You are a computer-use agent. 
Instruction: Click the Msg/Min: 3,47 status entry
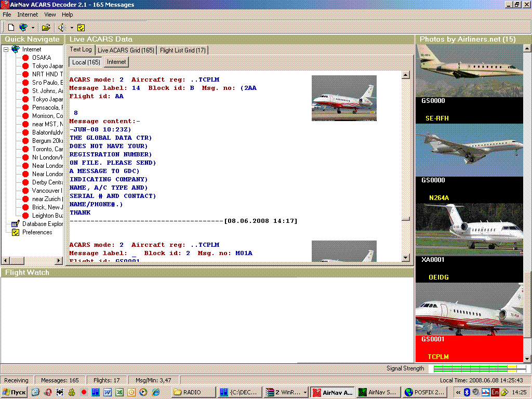tap(153, 380)
